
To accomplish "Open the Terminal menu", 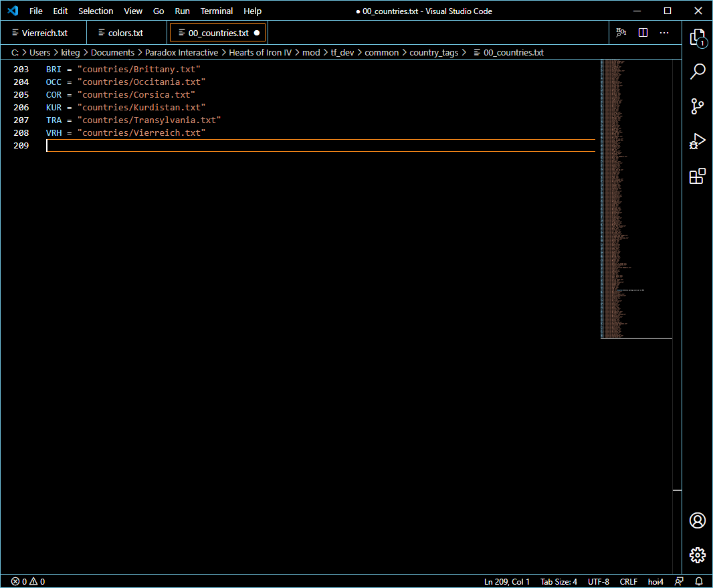I will (217, 11).
